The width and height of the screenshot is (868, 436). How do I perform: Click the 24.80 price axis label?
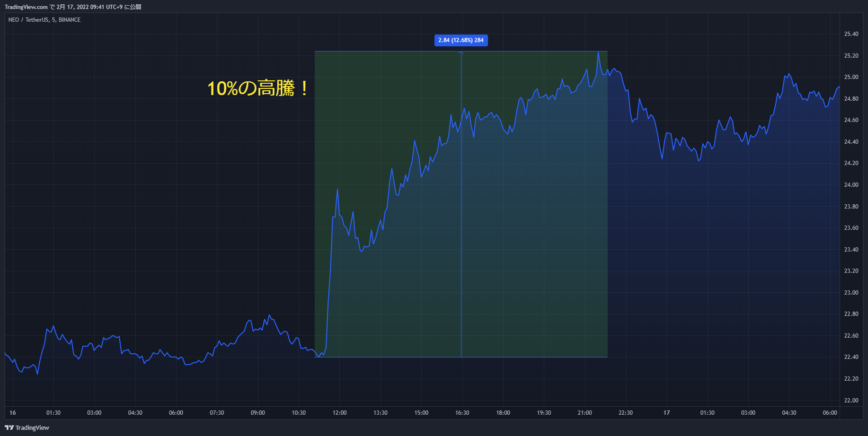click(851, 99)
